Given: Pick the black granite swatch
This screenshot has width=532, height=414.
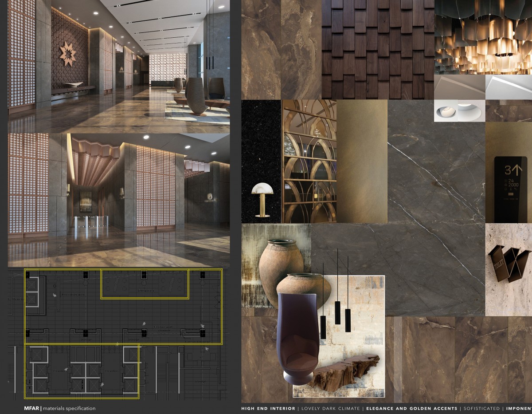Looking at the screenshot, I should pyautogui.click(x=261, y=142).
